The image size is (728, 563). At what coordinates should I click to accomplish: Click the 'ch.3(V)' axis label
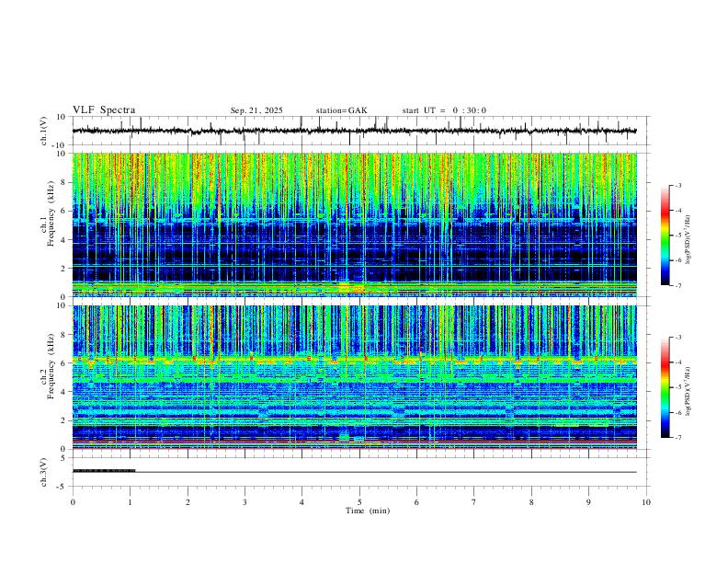click(44, 472)
